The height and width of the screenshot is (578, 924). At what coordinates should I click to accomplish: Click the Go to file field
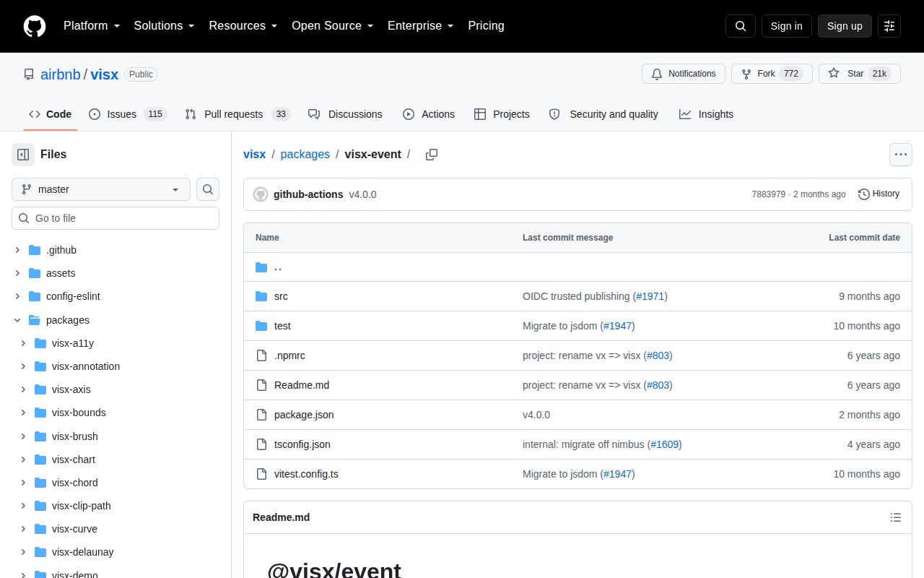pos(115,218)
